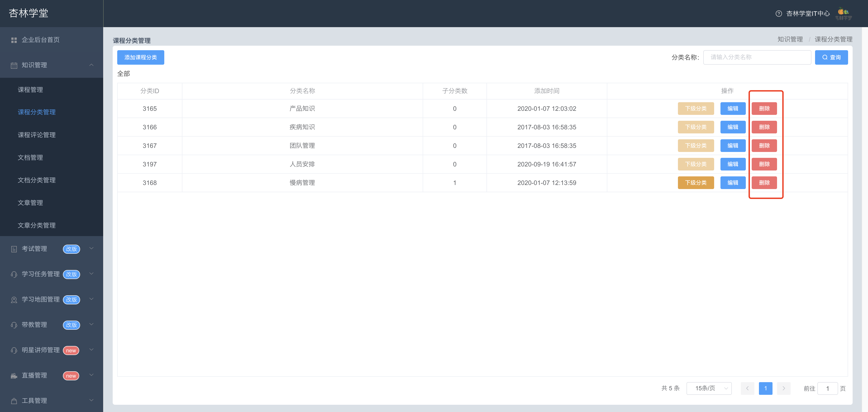Viewport: 868px width, 412px height.
Task: Open the user avatar logo
Action: [x=843, y=14]
